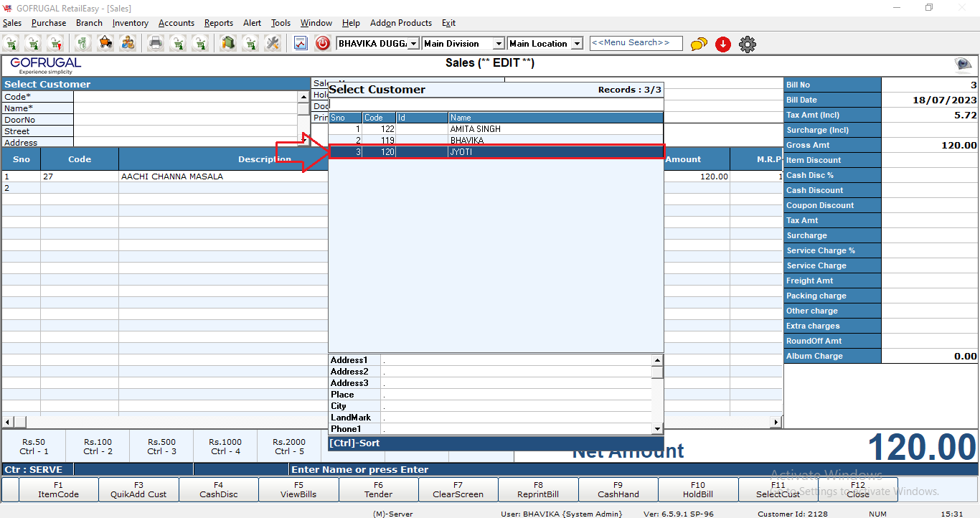Open the Tools menu
980x518 pixels.
point(281,23)
